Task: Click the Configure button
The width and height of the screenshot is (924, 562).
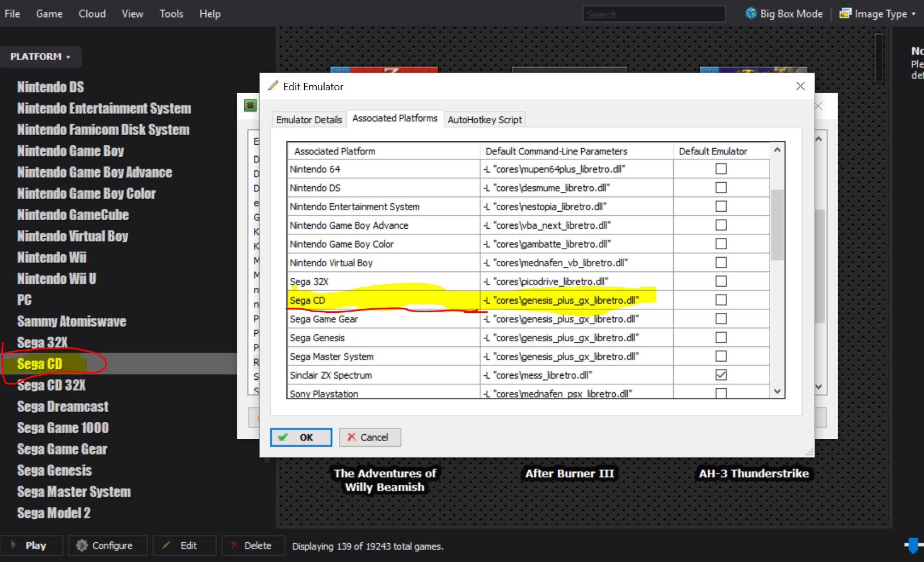Action: (x=108, y=546)
